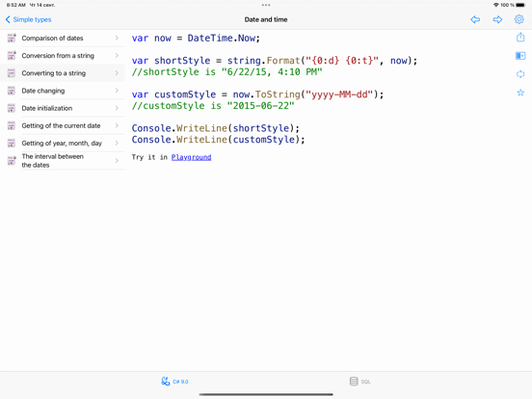Open Getting of the current date
Viewport: 532px width, 399px height.
point(63,125)
